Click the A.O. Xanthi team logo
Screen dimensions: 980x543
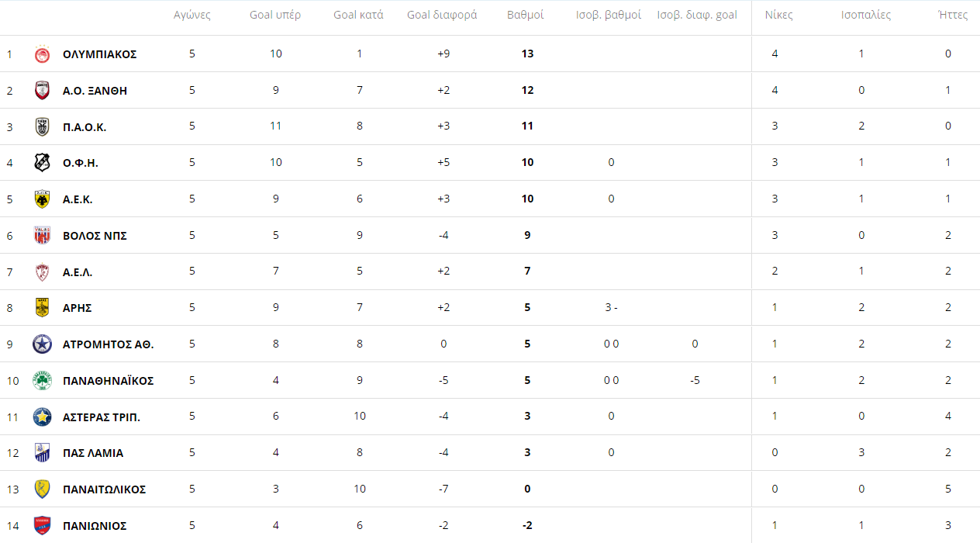pos(43,91)
